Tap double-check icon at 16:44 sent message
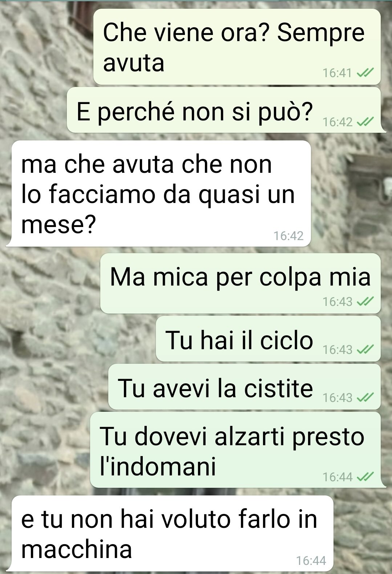392x574 pixels. [x=365, y=477]
